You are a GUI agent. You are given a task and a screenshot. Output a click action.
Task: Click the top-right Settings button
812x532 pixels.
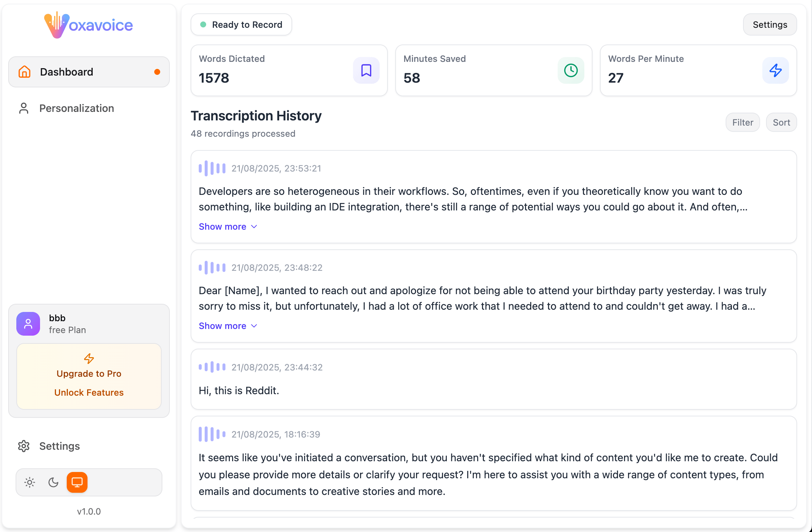pyautogui.click(x=770, y=25)
